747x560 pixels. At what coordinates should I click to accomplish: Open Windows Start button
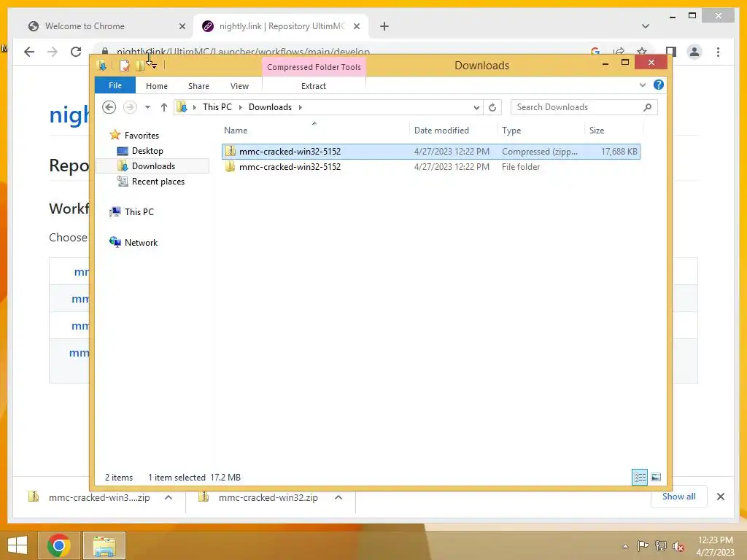(18, 545)
